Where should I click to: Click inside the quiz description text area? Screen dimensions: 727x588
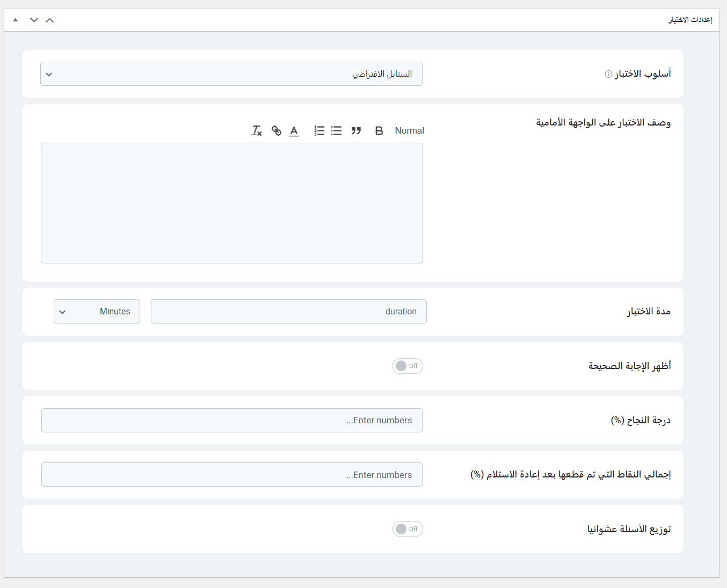[232, 203]
